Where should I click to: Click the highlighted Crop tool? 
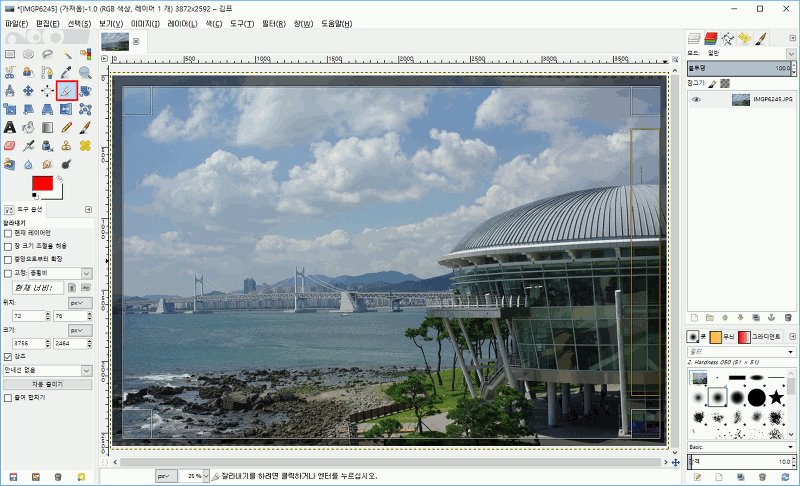[x=67, y=91]
